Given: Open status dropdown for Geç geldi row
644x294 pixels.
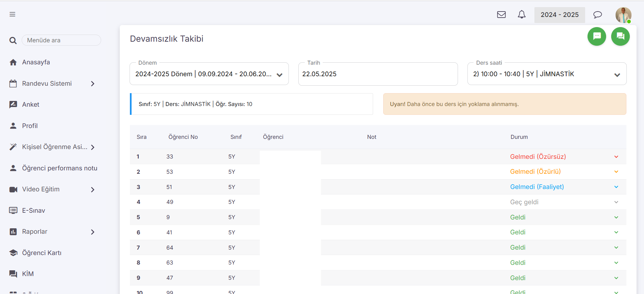Looking at the screenshot, I should (564, 202).
